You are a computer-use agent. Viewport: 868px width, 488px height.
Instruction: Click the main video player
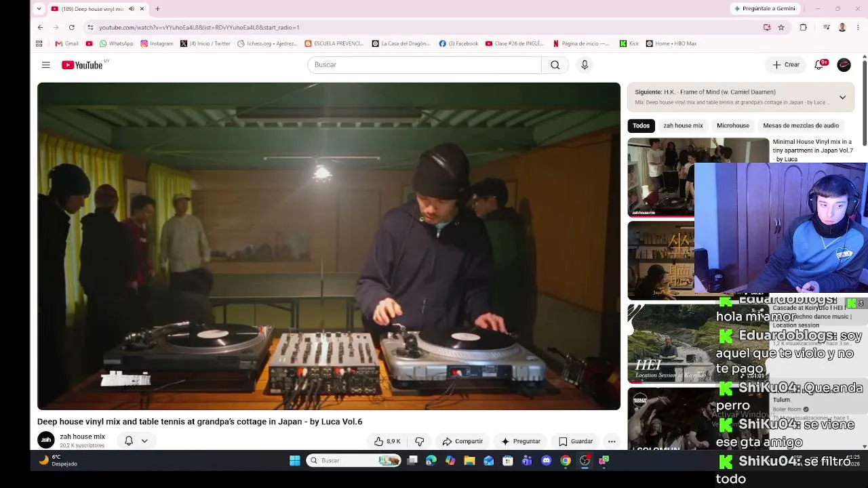[329, 246]
